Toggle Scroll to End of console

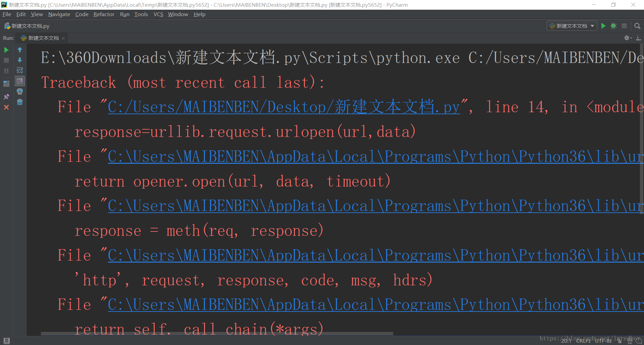[20, 81]
